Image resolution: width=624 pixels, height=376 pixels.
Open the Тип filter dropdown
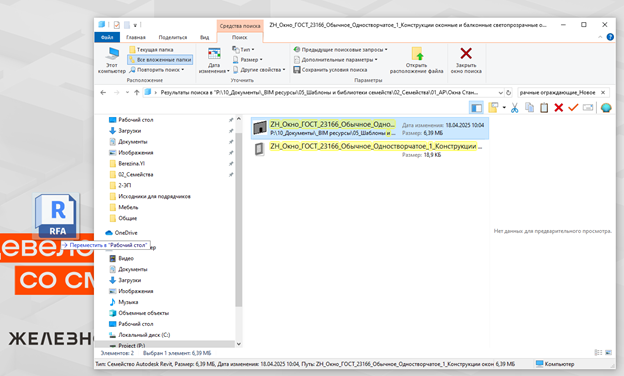[243, 49]
